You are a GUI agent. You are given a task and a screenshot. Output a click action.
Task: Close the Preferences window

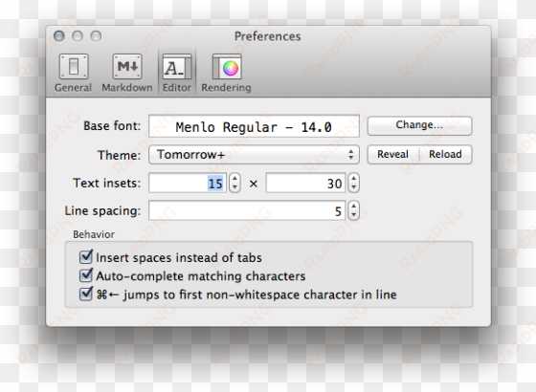coord(59,36)
